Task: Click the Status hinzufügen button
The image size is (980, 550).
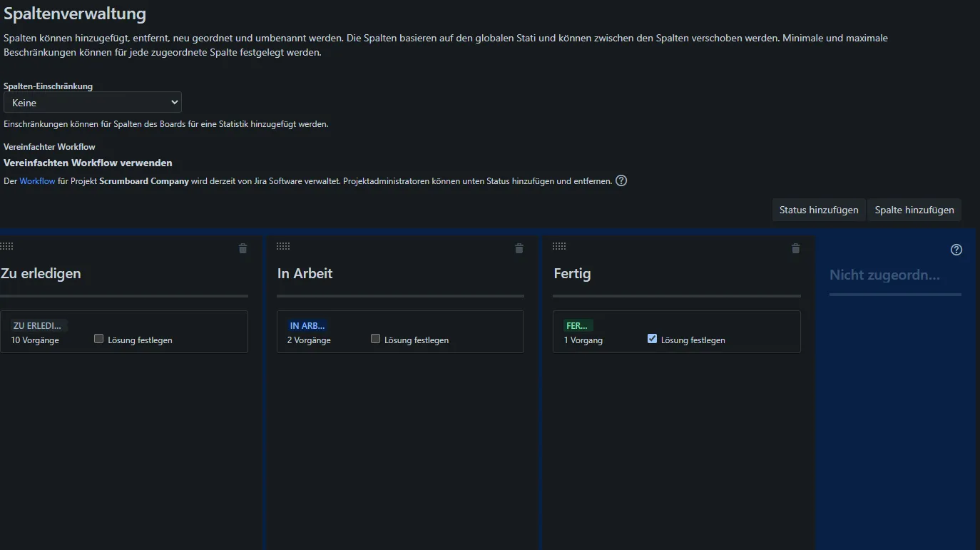Action: click(x=819, y=210)
